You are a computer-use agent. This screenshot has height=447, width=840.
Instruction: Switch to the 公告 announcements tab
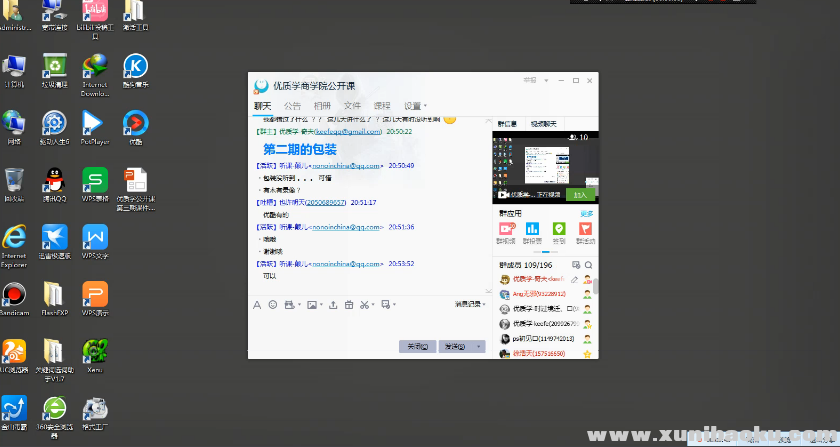(292, 105)
